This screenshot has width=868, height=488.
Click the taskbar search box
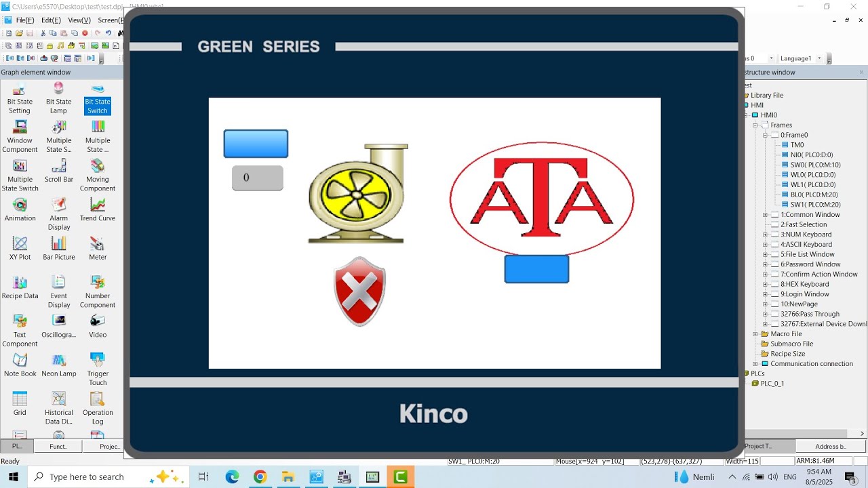coord(108,477)
